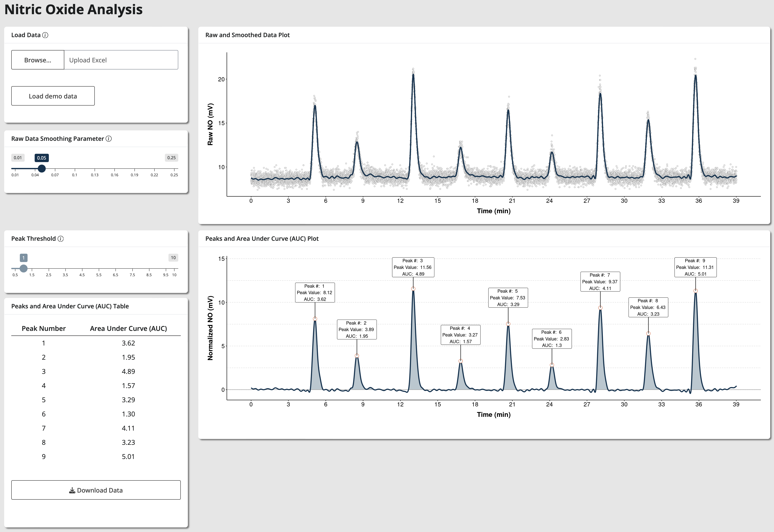The width and height of the screenshot is (774, 532).
Task: Click the table row for peak 5
Action: (x=96, y=400)
